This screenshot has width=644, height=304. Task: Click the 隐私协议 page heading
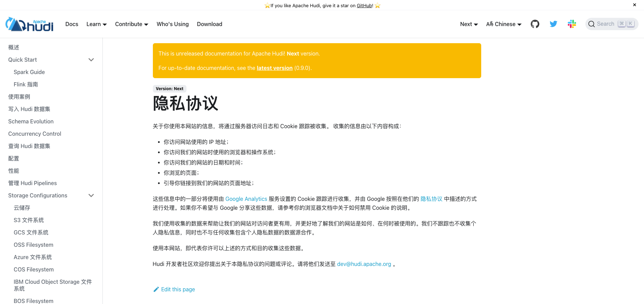185,104
